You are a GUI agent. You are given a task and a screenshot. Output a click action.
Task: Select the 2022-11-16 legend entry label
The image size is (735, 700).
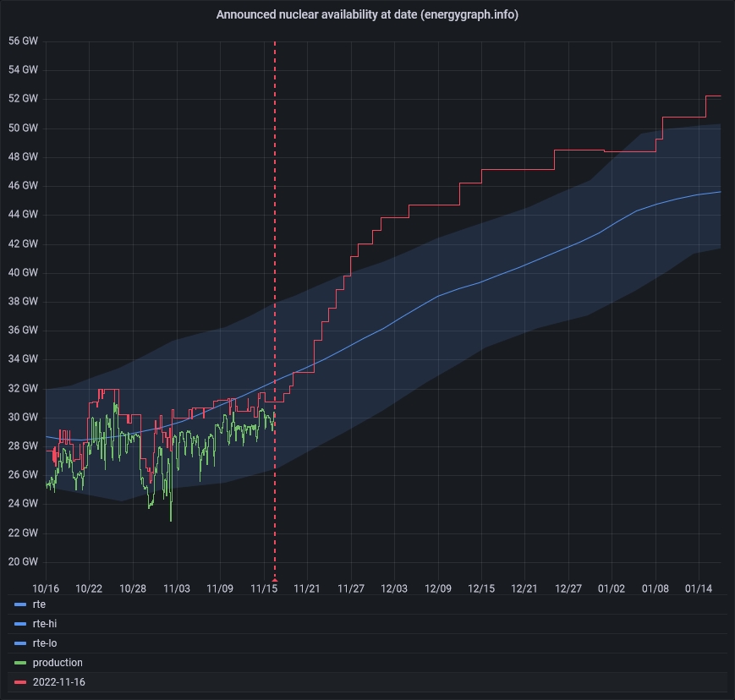tap(58, 682)
